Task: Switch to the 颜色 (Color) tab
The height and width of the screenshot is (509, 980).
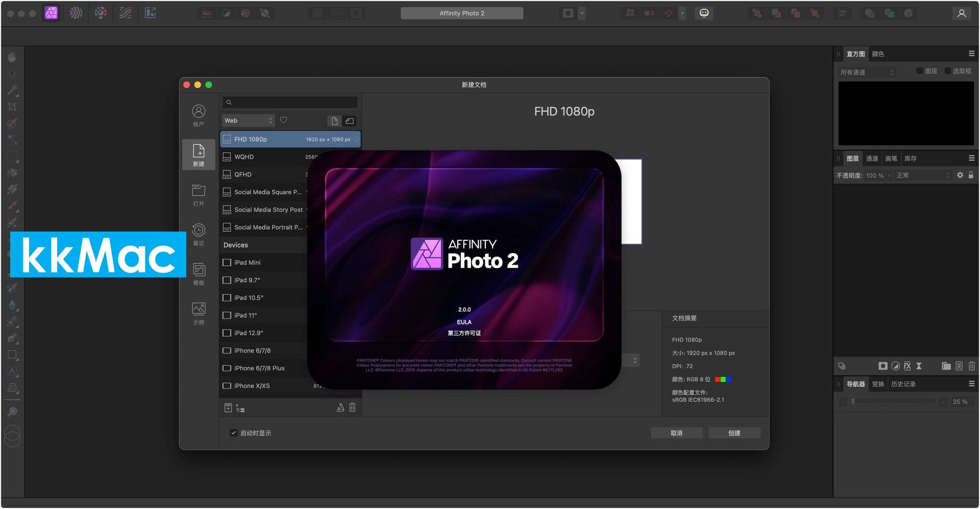Action: coord(878,54)
